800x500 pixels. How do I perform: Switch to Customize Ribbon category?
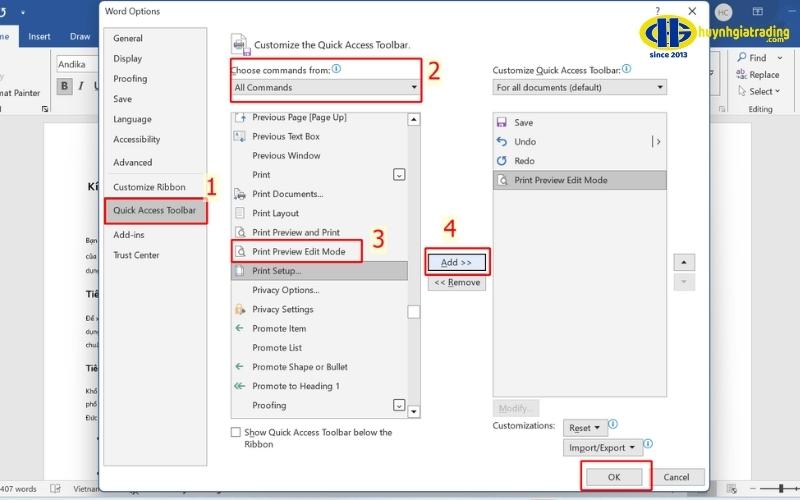(149, 187)
